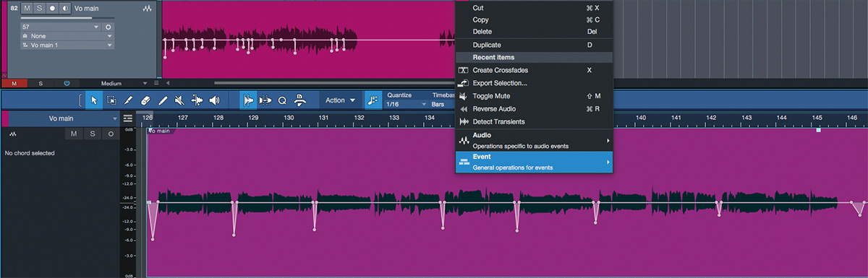
Task: Click the Event submenu icon
Action: [x=464, y=162]
